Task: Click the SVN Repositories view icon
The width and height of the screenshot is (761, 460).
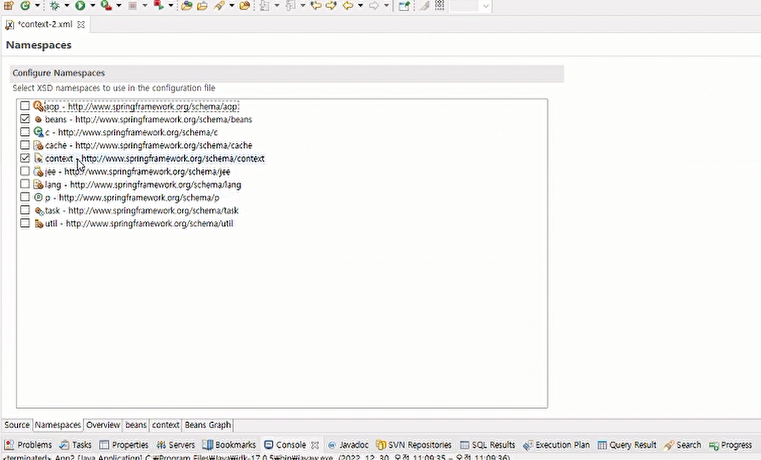Action: (x=380, y=445)
